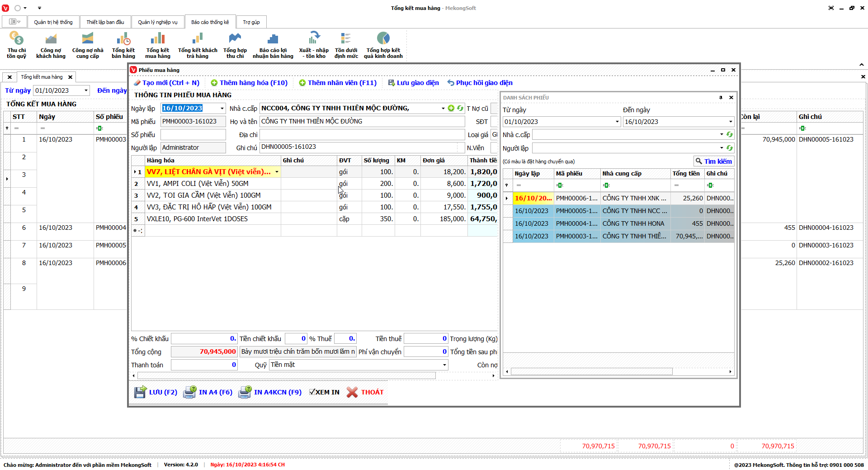Screen dimensions: 868x470
Task: Click the Số phiếu input field
Action: point(193,135)
